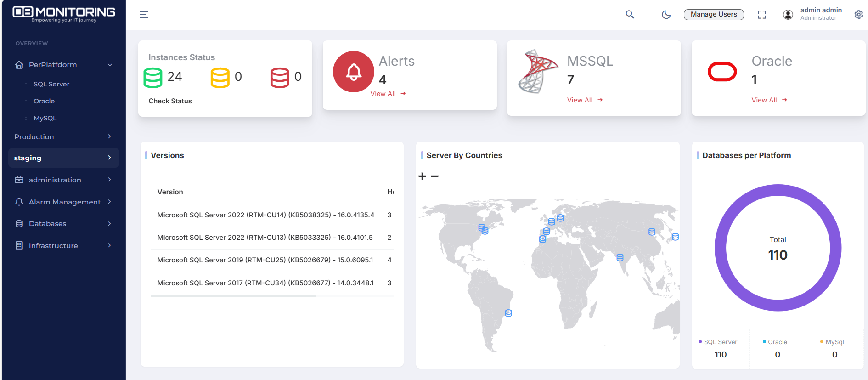The height and width of the screenshot is (380, 868).
Task: Open the SQL Server submenu item
Action: point(51,84)
